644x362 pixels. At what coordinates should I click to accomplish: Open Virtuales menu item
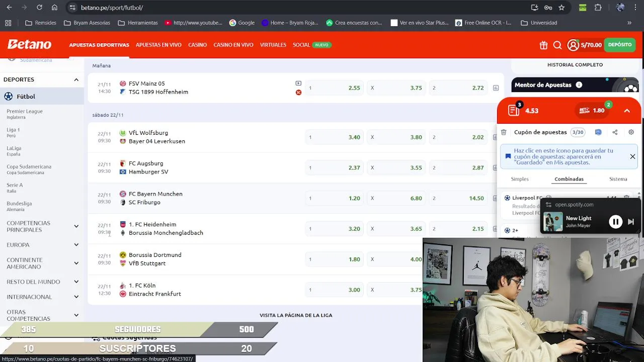(x=273, y=45)
